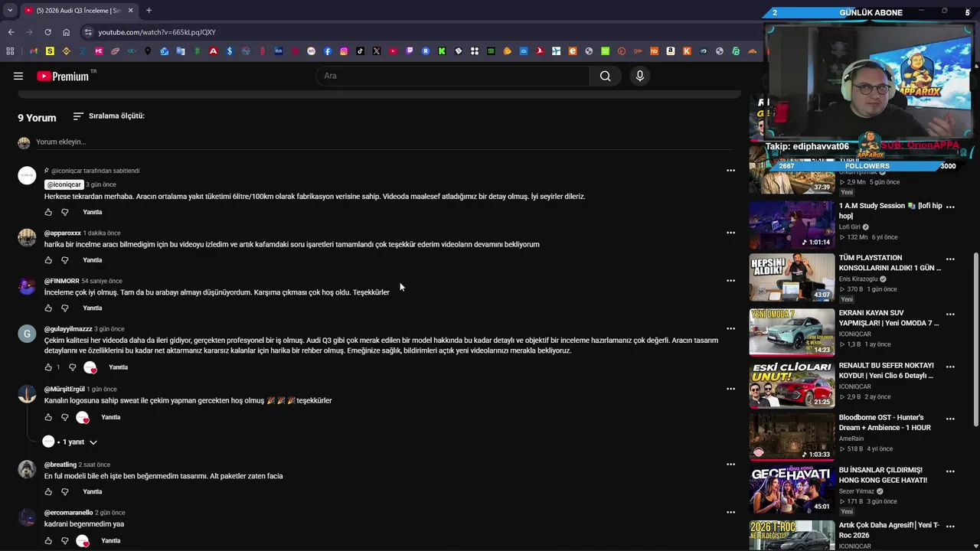The height and width of the screenshot is (551, 980).
Task: Reply to @gulayyilmazzz comment with Yanıtla
Action: pyautogui.click(x=118, y=367)
